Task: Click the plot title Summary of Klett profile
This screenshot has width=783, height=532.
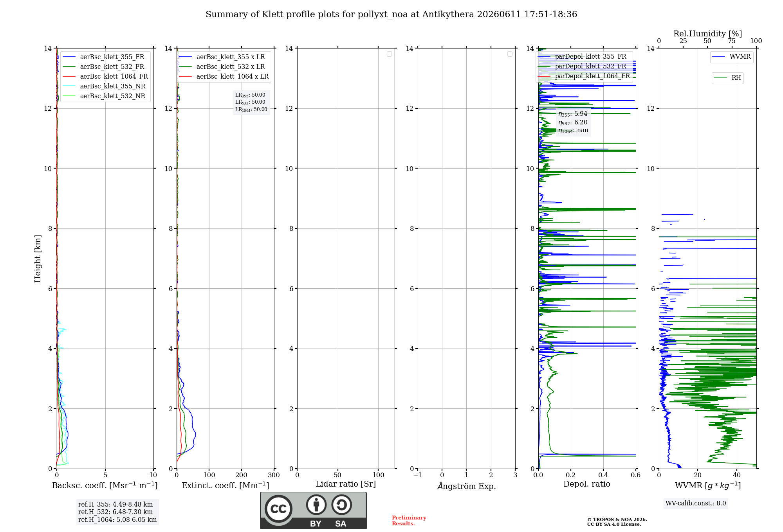Action: pyautogui.click(x=391, y=14)
